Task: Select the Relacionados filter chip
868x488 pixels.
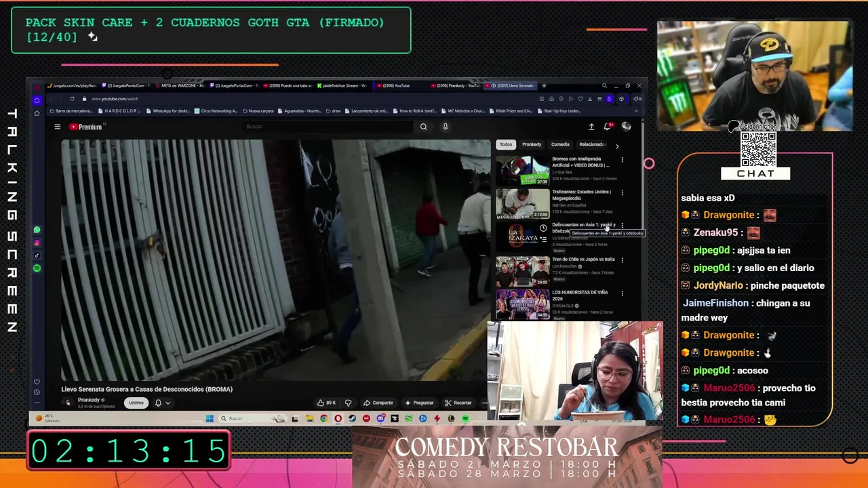Action: tap(592, 144)
